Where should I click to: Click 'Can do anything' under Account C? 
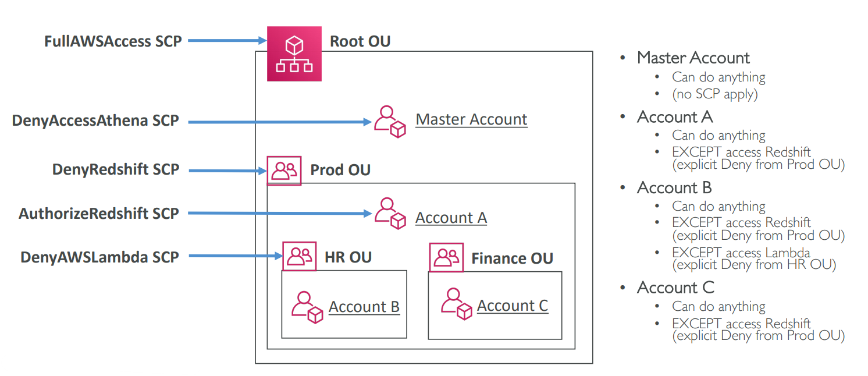(718, 306)
